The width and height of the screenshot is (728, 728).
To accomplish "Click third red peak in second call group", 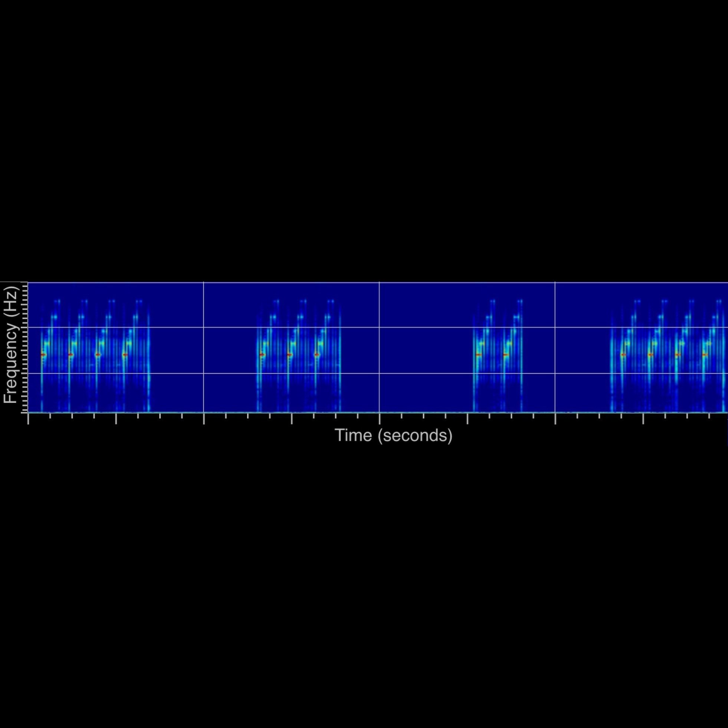I will coord(317,355).
